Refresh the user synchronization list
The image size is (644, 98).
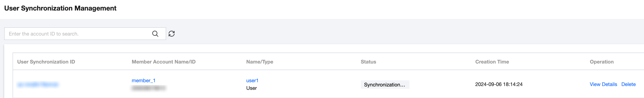pos(172,34)
